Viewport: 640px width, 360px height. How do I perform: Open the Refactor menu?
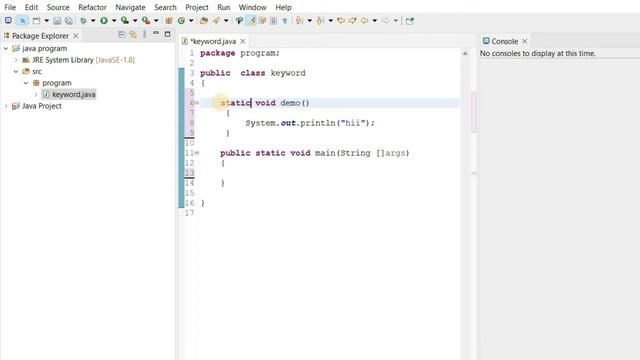[92, 7]
